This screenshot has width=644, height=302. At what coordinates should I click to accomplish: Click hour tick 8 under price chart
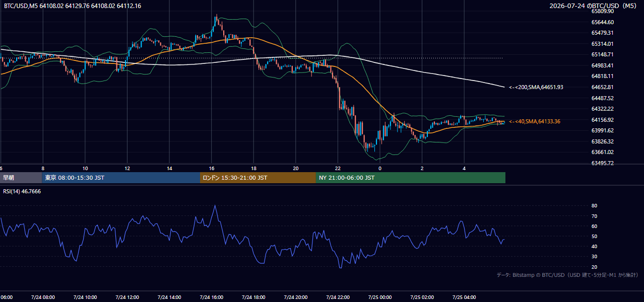[43, 168]
